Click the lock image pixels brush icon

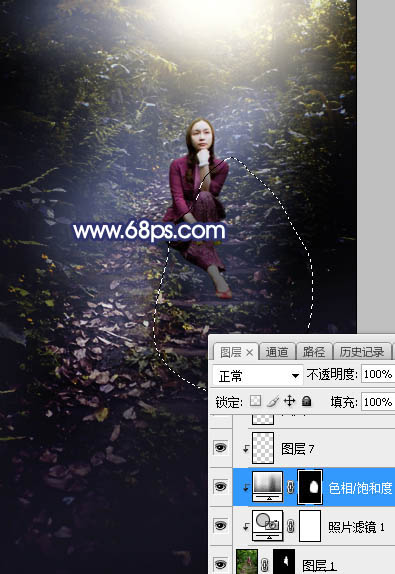(273, 401)
